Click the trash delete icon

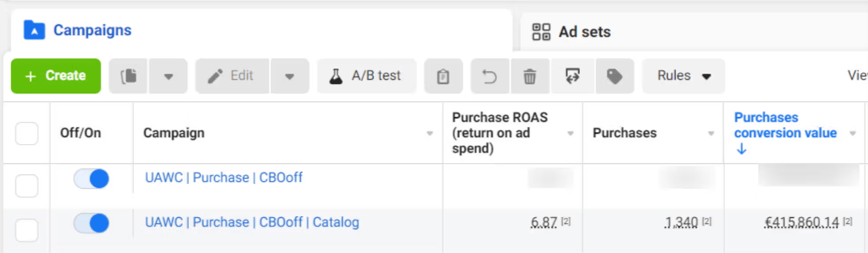pyautogui.click(x=529, y=76)
